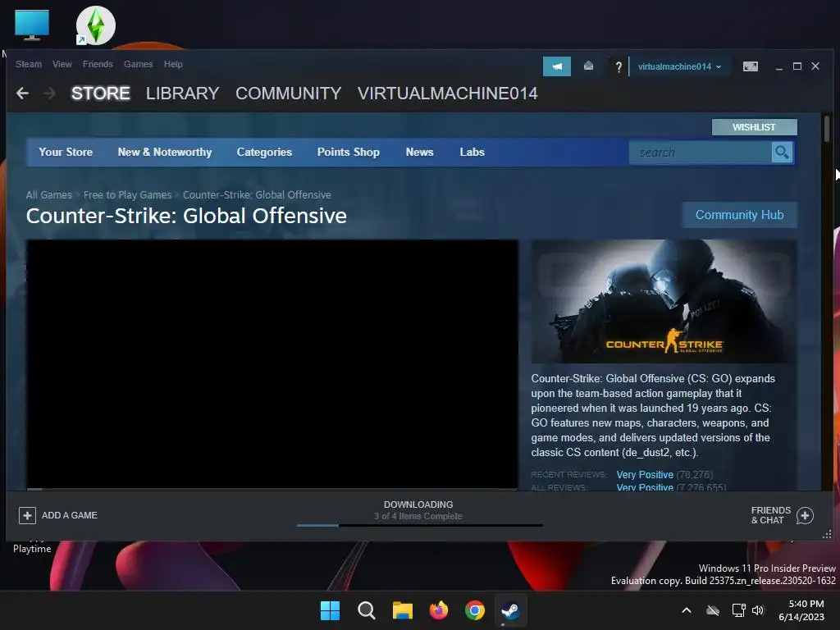
Task: Follow the Free to Play Games breadcrumb
Action: pyautogui.click(x=127, y=195)
